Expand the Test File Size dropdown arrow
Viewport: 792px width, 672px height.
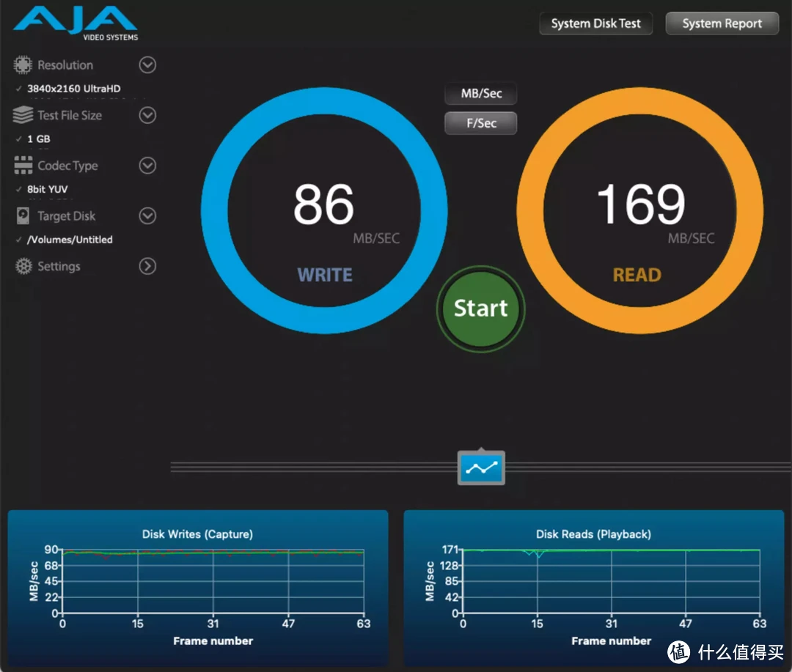coord(147,115)
